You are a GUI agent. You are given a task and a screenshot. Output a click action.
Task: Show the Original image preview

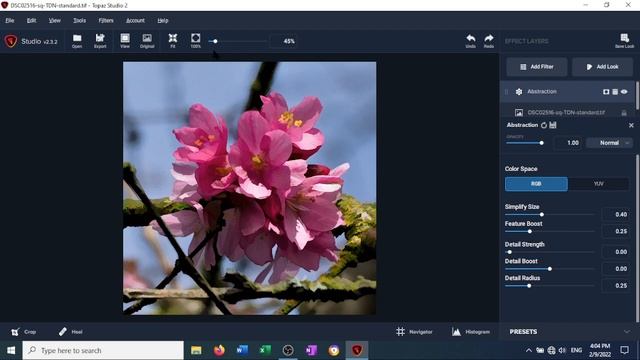pos(147,41)
